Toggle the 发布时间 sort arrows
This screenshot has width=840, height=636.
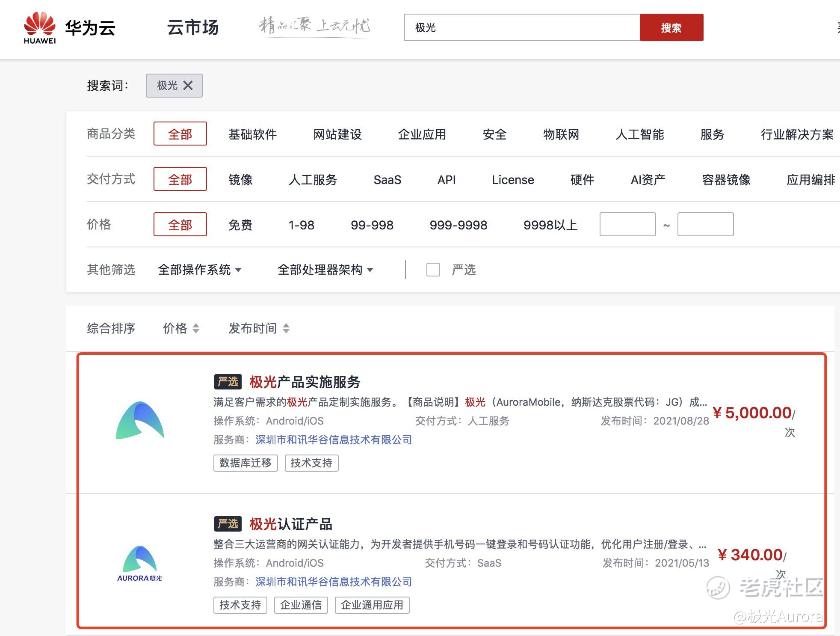coord(286,328)
